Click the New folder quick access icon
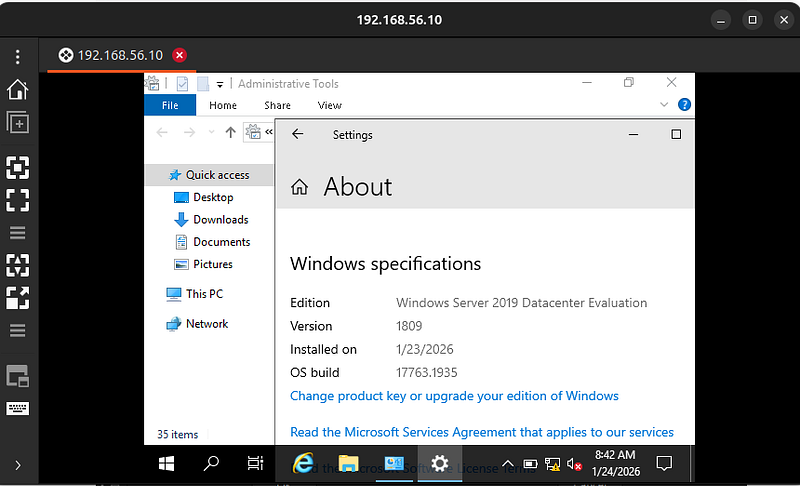 [203, 84]
